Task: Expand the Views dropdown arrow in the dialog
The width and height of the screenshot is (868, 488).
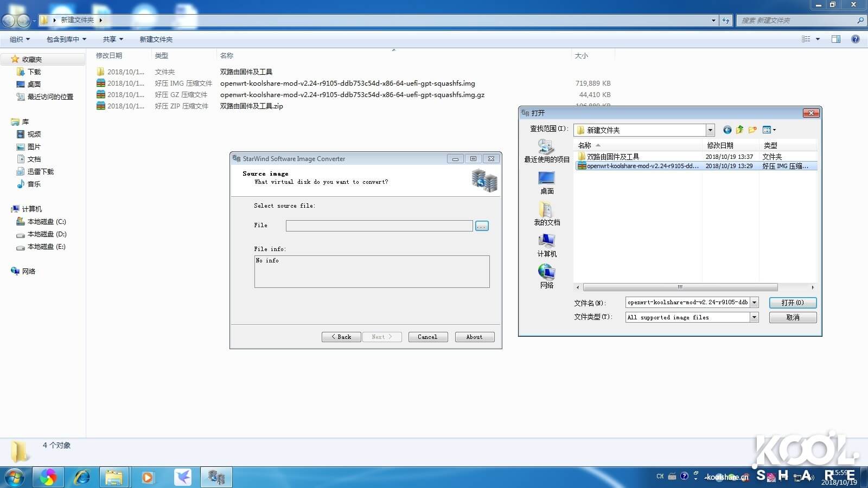Action: 774,130
